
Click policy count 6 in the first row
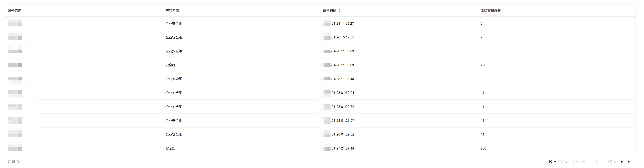coord(481,24)
